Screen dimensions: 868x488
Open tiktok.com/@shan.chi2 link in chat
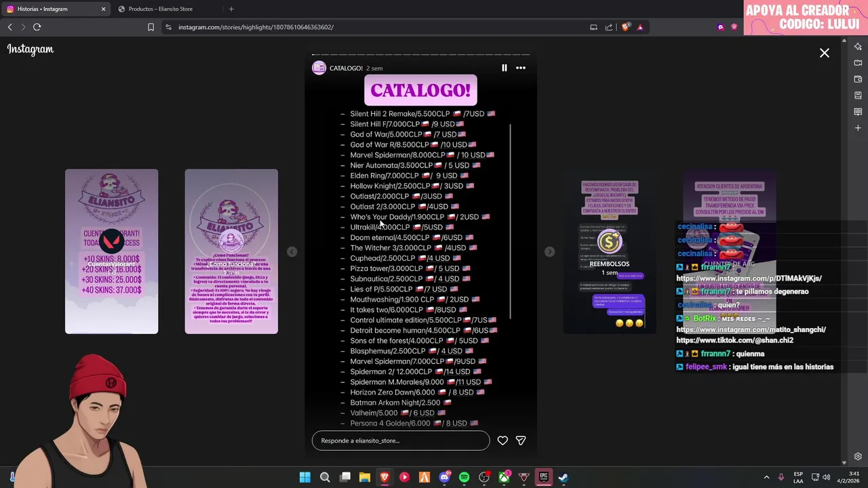pyautogui.click(x=734, y=340)
